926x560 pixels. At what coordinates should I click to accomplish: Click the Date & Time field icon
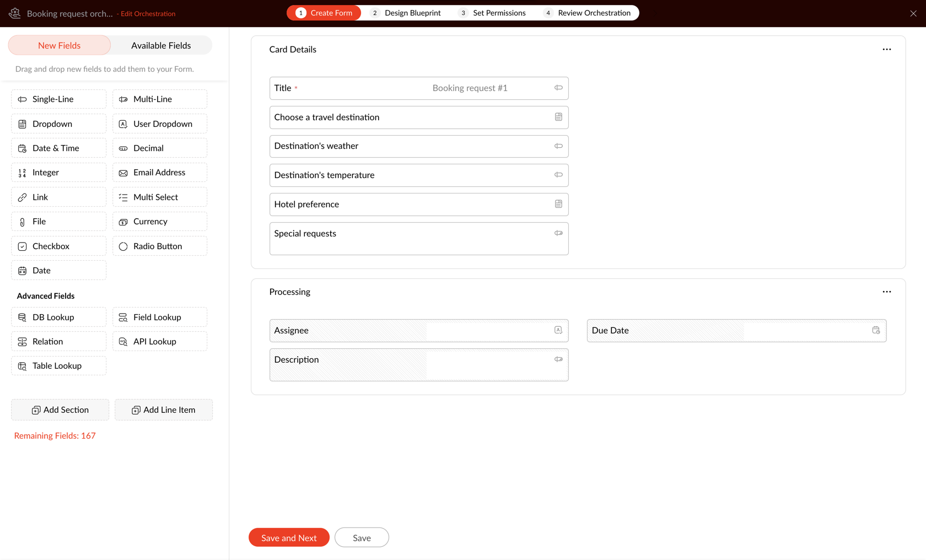(x=22, y=148)
